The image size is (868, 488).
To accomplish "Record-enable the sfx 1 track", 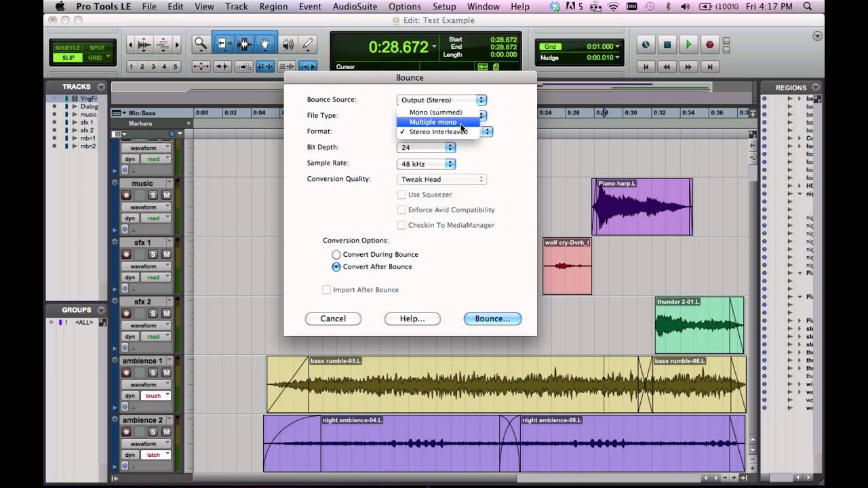I will click(126, 254).
